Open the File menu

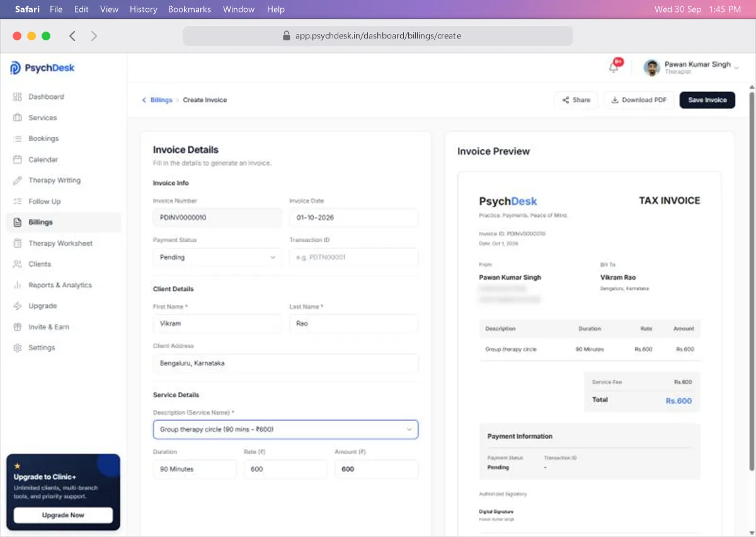(56, 9)
